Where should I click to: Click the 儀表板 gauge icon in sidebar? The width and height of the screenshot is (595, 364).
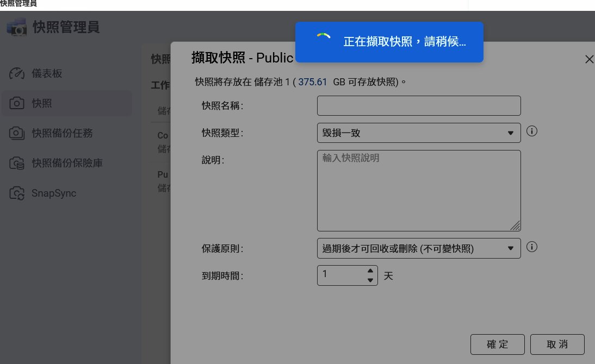pos(17,73)
